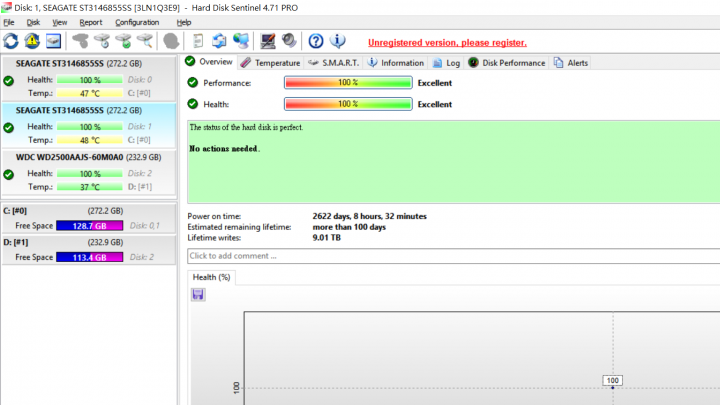This screenshot has width=720, height=405.
Task: Click the refresh-with-warning-sign toolbar icon
Action: [32, 41]
